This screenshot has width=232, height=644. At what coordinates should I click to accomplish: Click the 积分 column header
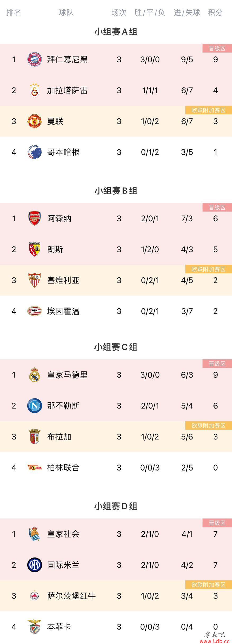(215, 12)
